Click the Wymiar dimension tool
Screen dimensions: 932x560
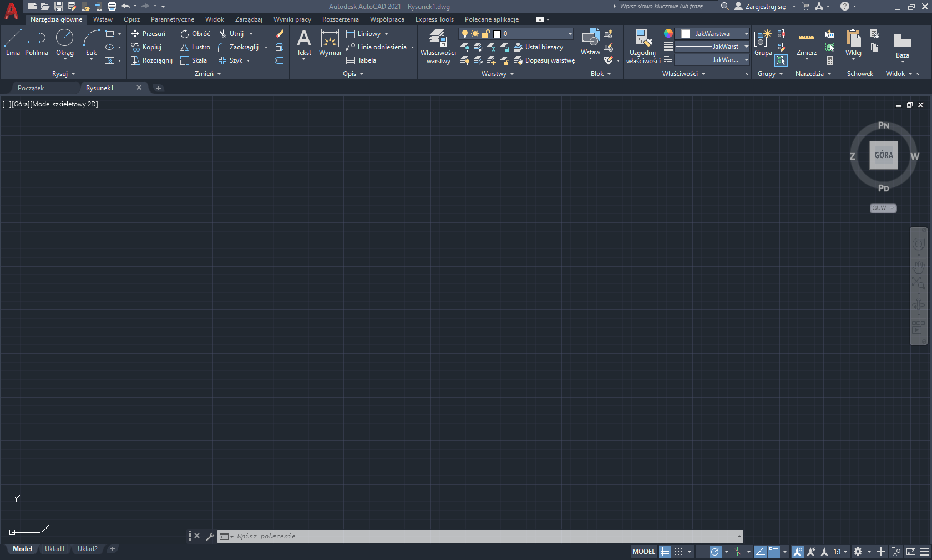click(330, 43)
